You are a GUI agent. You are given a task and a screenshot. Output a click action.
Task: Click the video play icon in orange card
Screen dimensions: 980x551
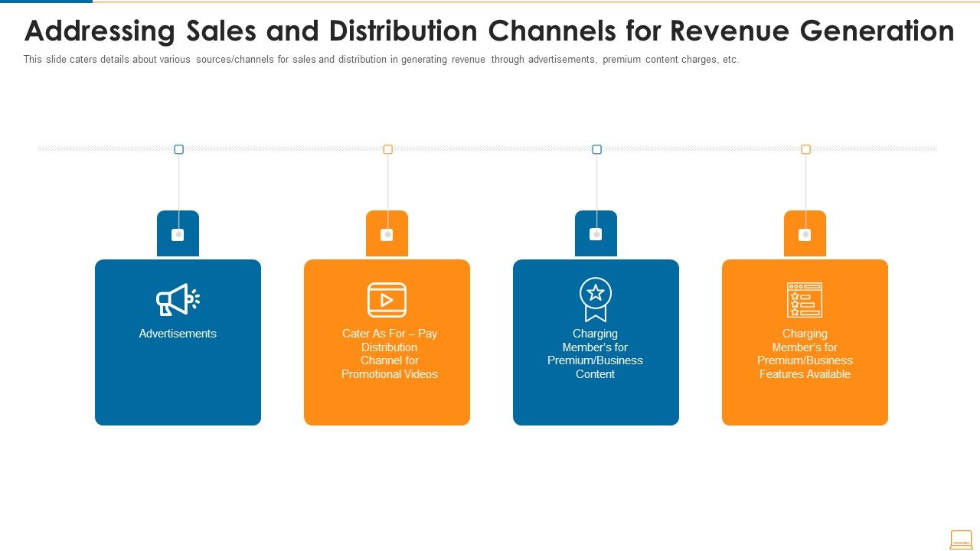387,300
